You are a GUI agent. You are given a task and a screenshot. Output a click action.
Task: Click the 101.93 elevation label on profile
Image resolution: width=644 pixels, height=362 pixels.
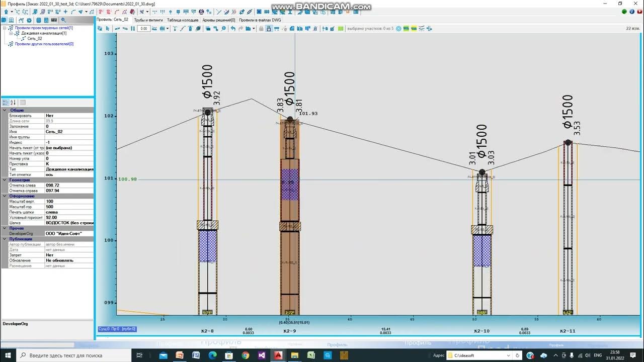[308, 114]
